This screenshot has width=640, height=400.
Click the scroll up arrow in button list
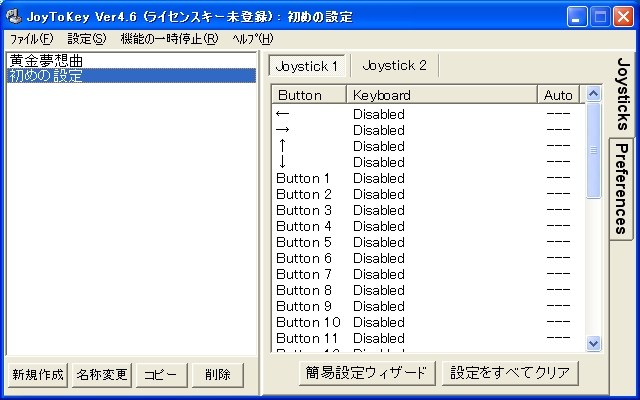(x=594, y=94)
